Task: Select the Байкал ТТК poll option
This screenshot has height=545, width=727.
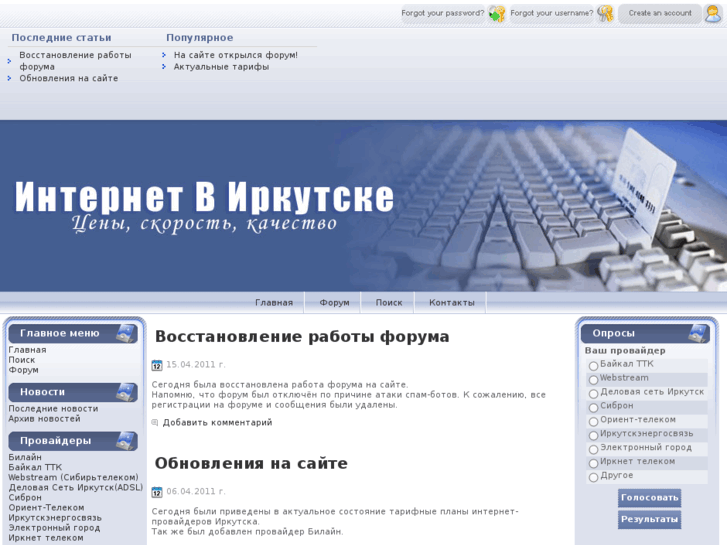Action: [593, 366]
